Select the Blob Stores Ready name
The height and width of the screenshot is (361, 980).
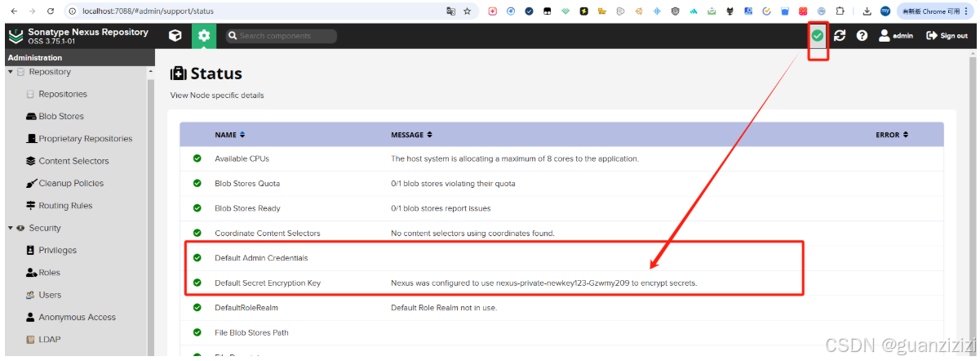click(247, 208)
